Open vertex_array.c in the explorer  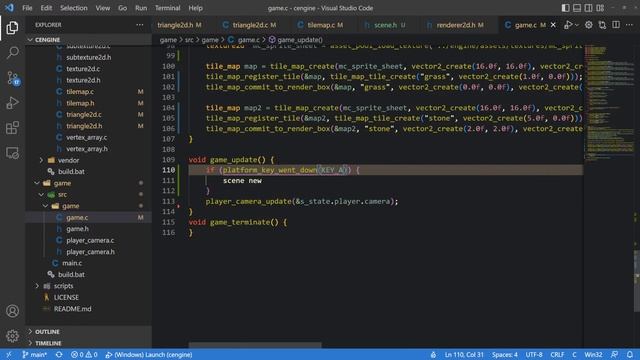pyautogui.click(x=87, y=138)
